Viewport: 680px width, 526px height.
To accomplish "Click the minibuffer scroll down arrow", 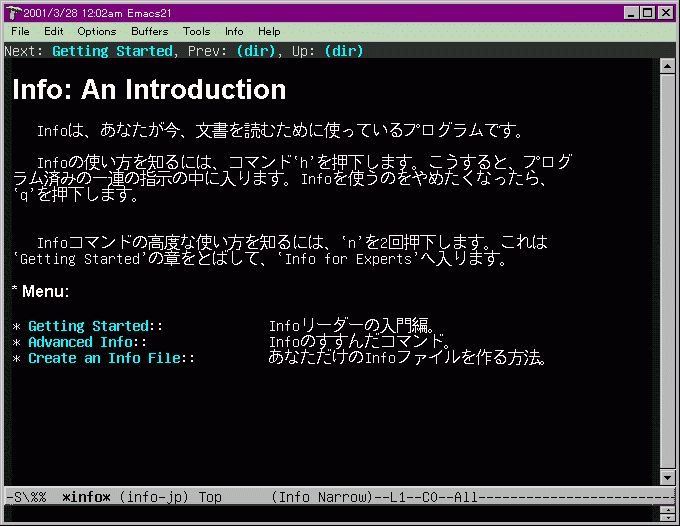I will point(667,518).
